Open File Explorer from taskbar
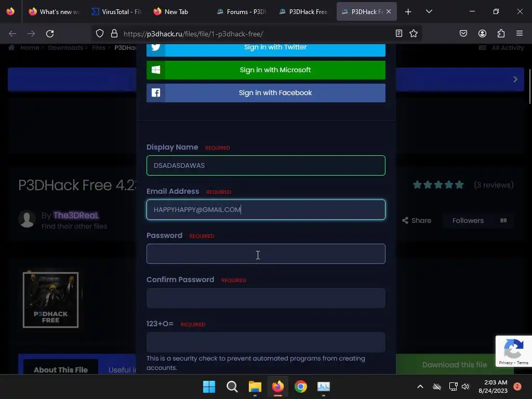The image size is (532, 399). point(255,387)
